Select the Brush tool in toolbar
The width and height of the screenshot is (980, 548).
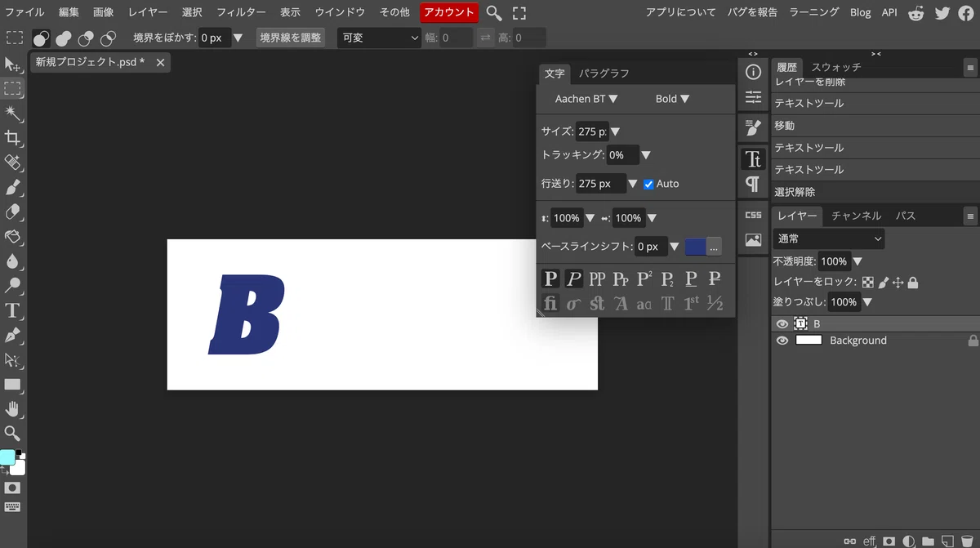(x=12, y=187)
